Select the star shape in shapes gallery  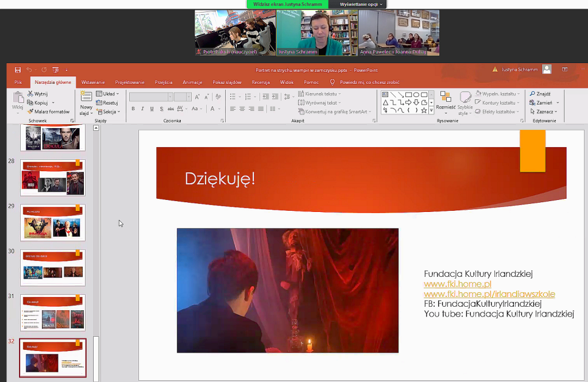(x=424, y=110)
